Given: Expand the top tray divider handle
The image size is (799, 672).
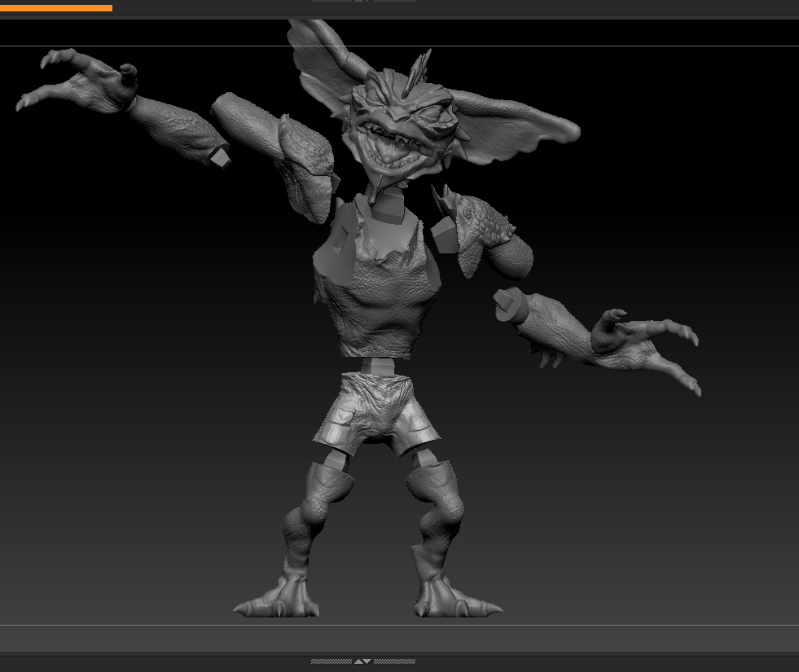Looking at the screenshot, I should 362,1.
